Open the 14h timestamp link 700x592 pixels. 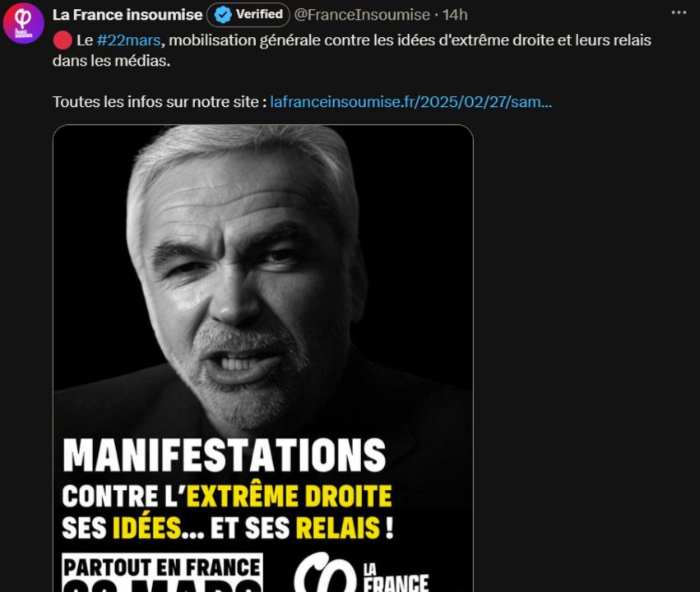point(455,15)
